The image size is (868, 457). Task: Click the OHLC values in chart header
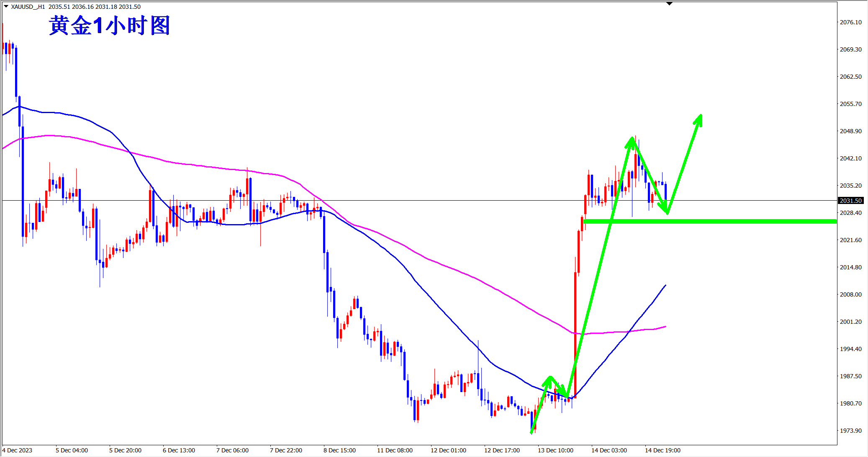[x=95, y=7]
